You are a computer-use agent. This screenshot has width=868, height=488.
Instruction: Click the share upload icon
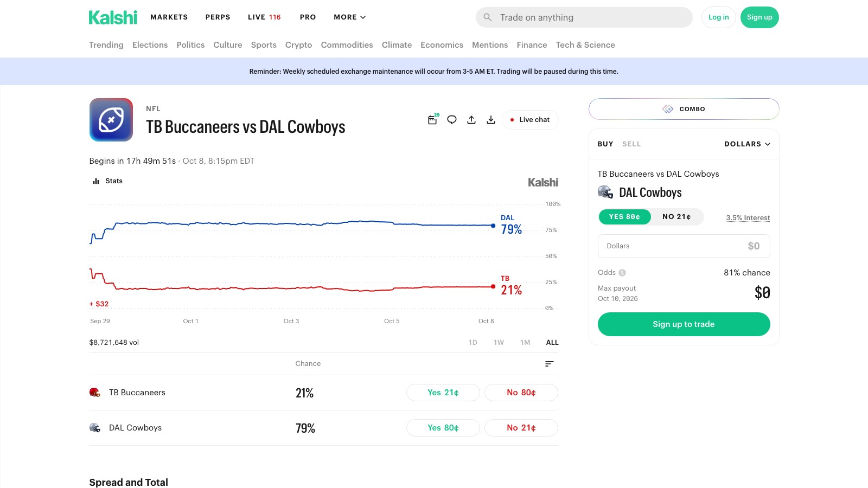[471, 120]
